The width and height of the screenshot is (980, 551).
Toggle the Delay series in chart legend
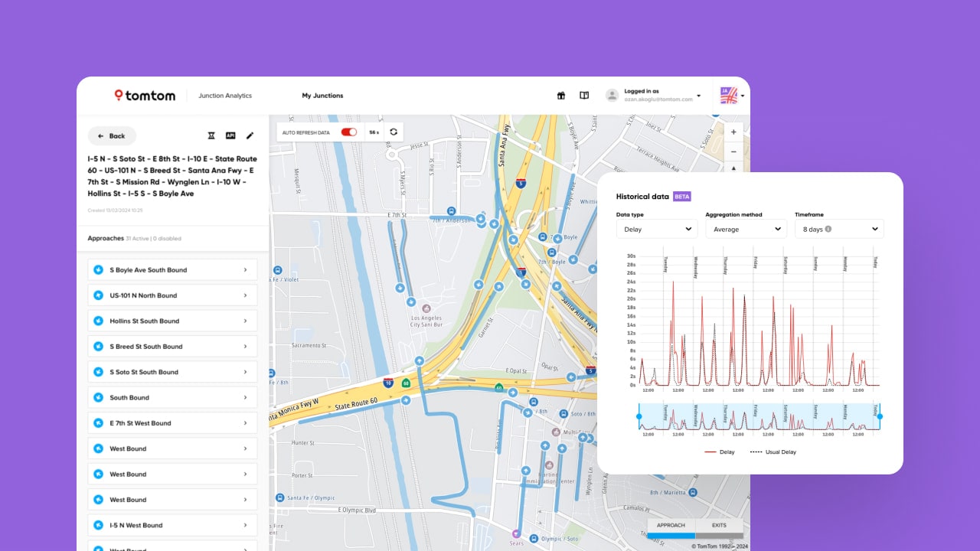718,452
